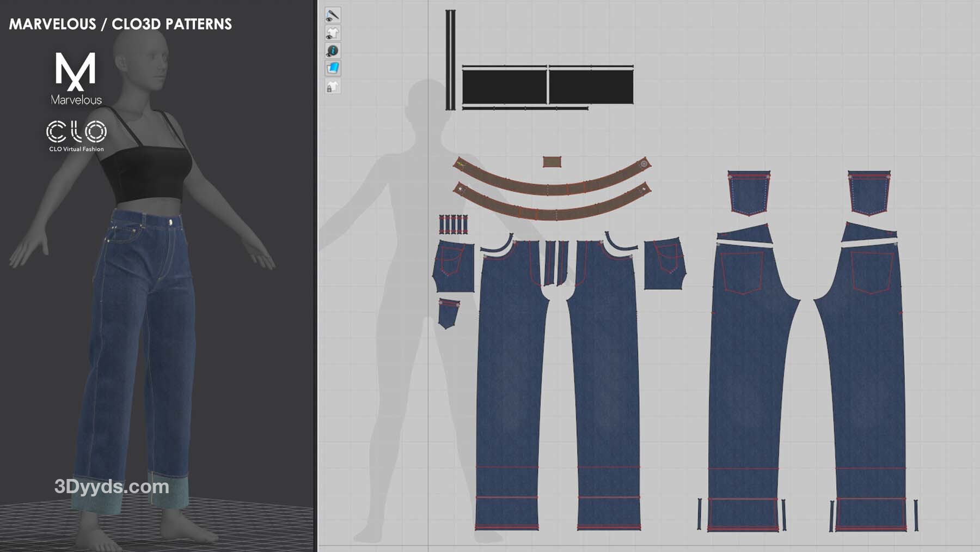Select the small coin pocket pattern piece
This screenshot has width=980, height=552.
tap(448, 313)
